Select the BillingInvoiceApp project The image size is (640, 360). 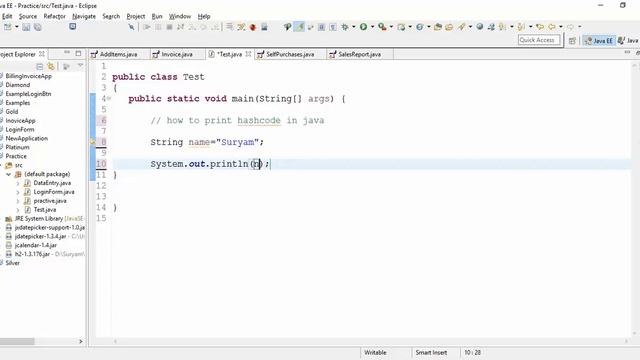tap(28, 76)
